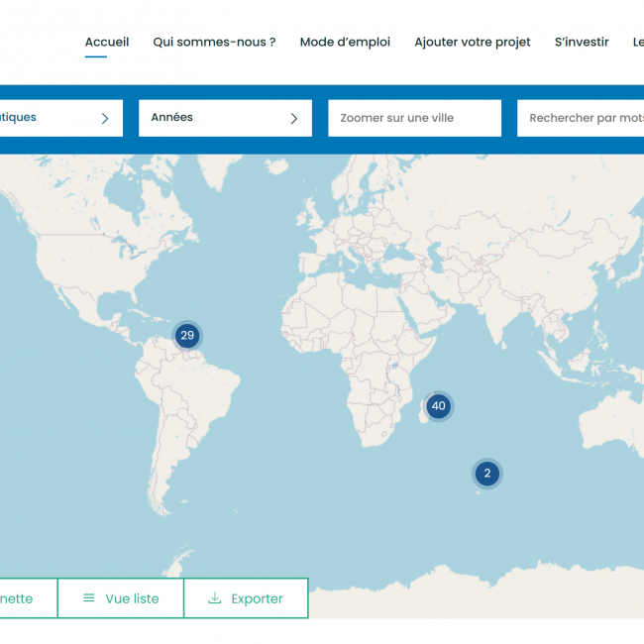Image resolution: width=644 pixels, height=644 pixels.
Task: Switch to the vignette view button
Action: point(25,598)
